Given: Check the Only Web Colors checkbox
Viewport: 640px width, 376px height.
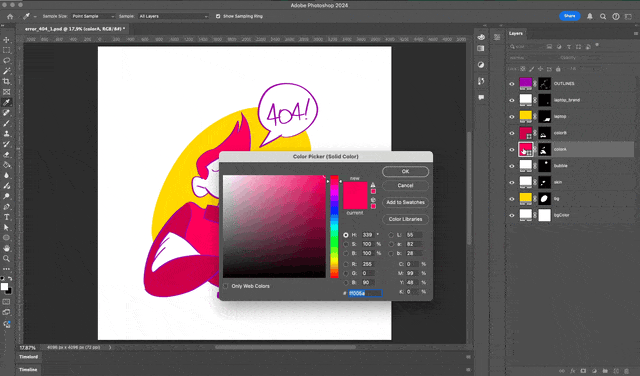Looking at the screenshot, I should pos(225,286).
